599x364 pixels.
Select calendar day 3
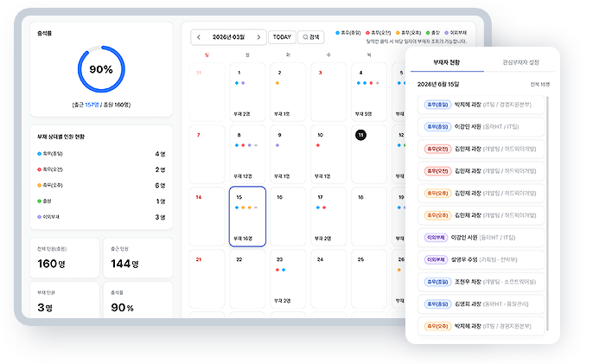pos(328,92)
